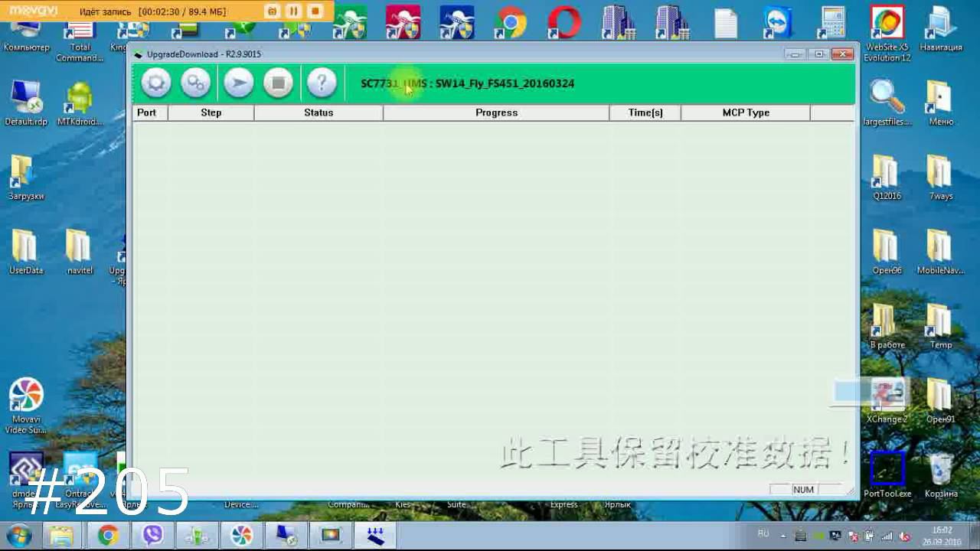Click the Status column header

(x=318, y=112)
